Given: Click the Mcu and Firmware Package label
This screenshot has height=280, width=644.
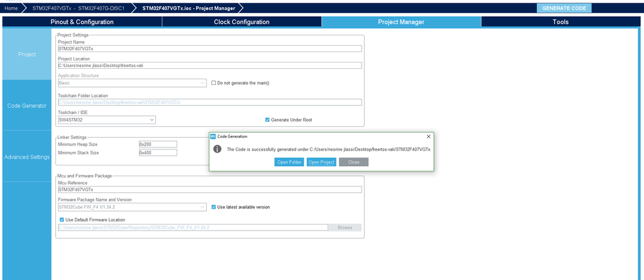Looking at the screenshot, I should [84, 176].
